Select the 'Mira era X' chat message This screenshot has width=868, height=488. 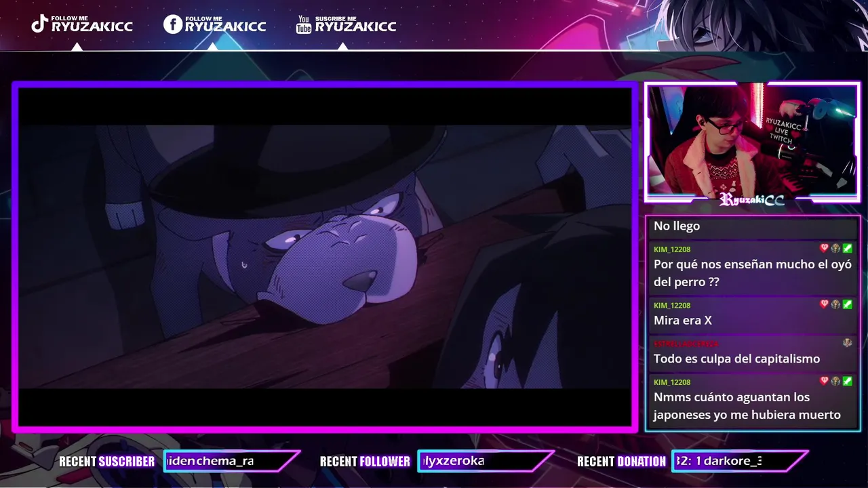point(683,321)
